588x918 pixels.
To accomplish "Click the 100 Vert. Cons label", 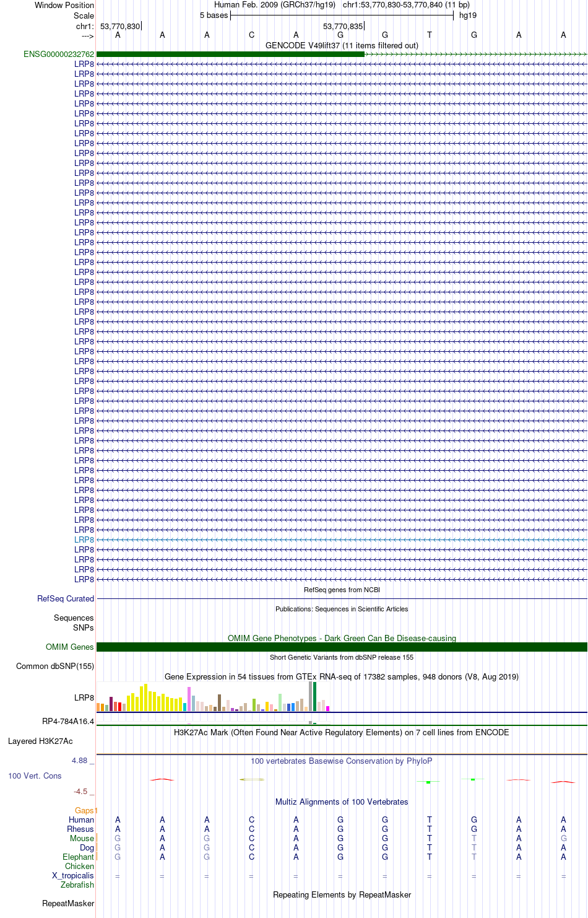I will [x=35, y=776].
